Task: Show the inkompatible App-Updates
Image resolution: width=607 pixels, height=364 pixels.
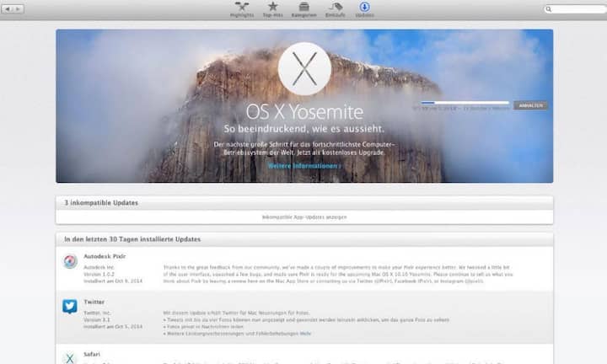Action: tap(304, 217)
